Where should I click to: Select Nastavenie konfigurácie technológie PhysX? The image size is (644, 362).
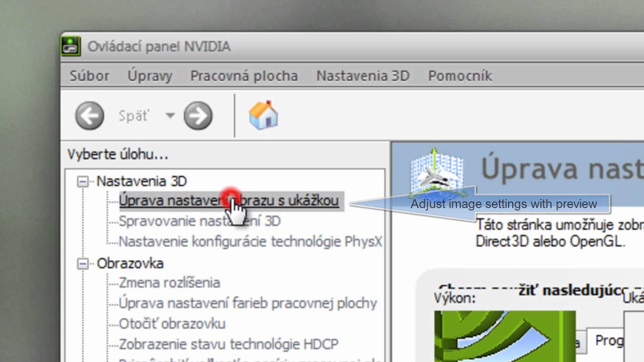(x=251, y=242)
